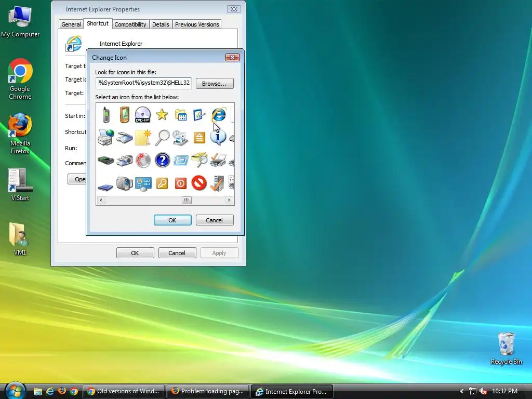Viewport: 532px width, 399px height.
Task: Select the blue floppy drive icon
Action: tap(105, 187)
